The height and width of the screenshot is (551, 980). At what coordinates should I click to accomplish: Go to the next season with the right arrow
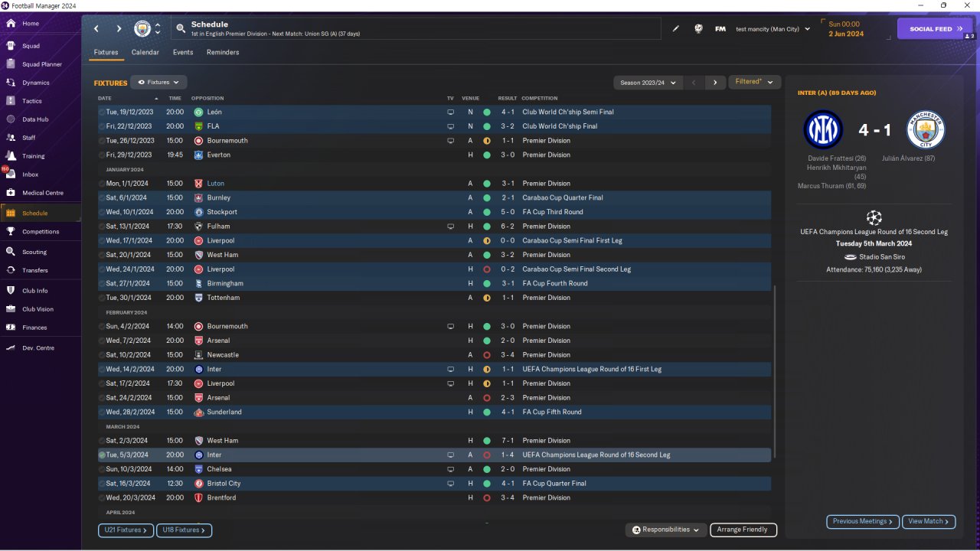pos(715,83)
